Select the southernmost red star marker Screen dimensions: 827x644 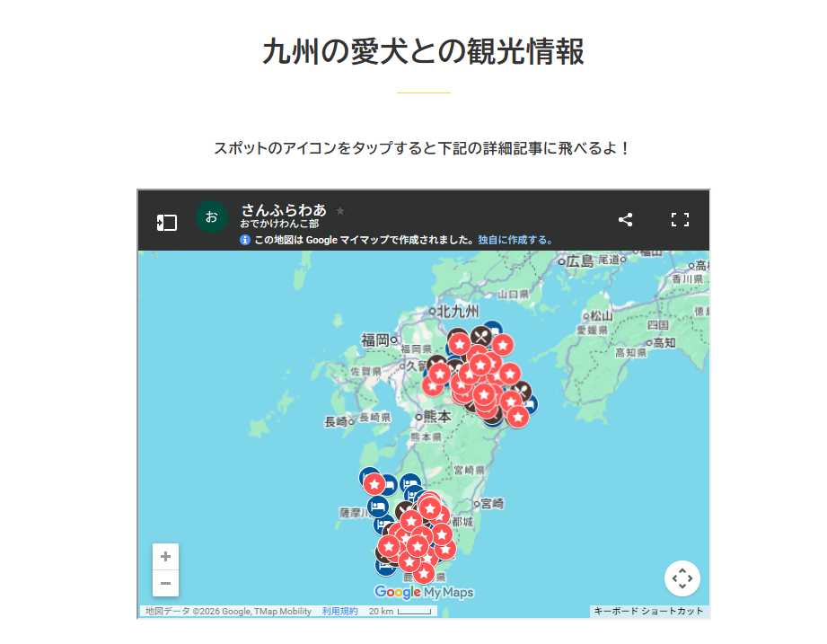[424, 572]
